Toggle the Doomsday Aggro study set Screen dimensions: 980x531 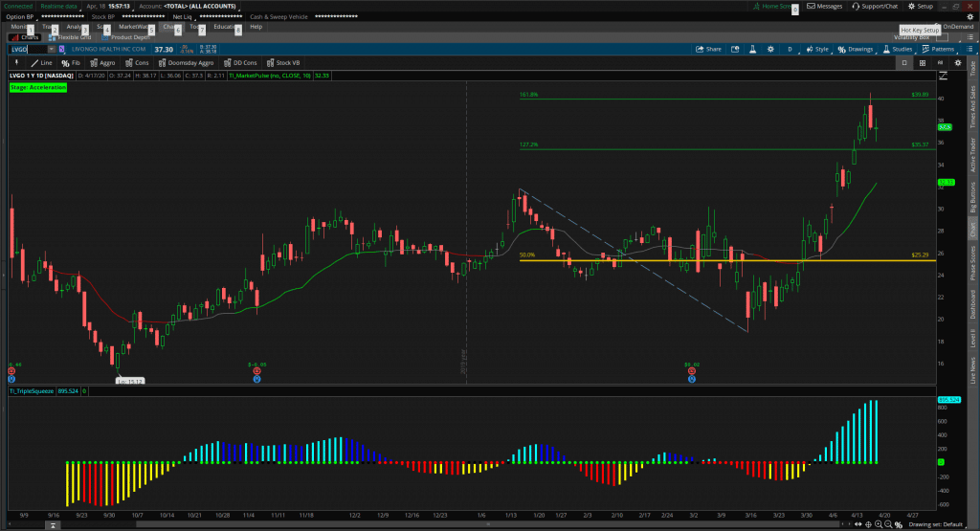pyautogui.click(x=187, y=62)
